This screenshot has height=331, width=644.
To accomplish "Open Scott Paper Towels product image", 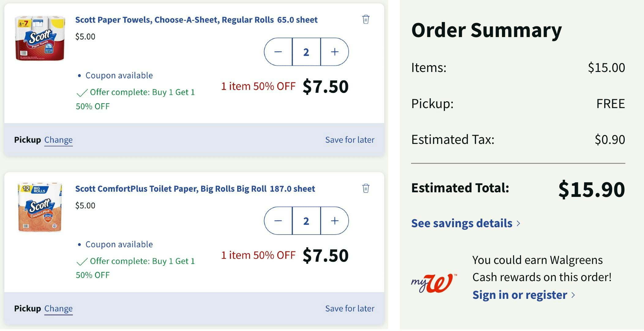I will 40,38.
